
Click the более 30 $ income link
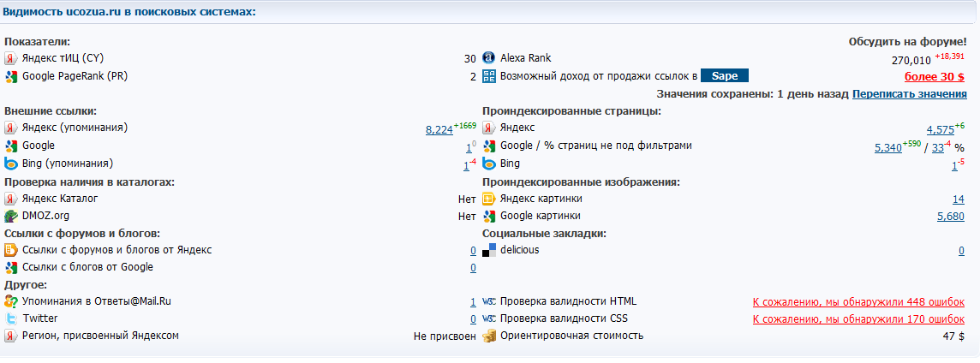935,77
